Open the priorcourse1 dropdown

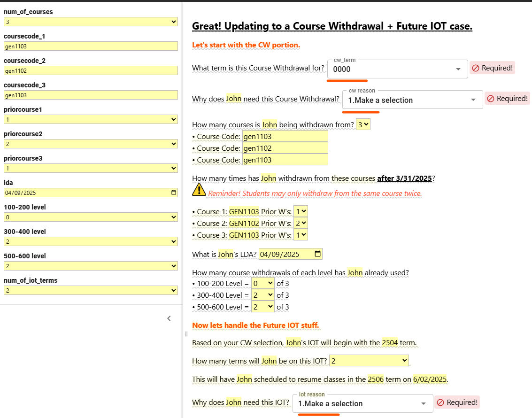(x=91, y=119)
